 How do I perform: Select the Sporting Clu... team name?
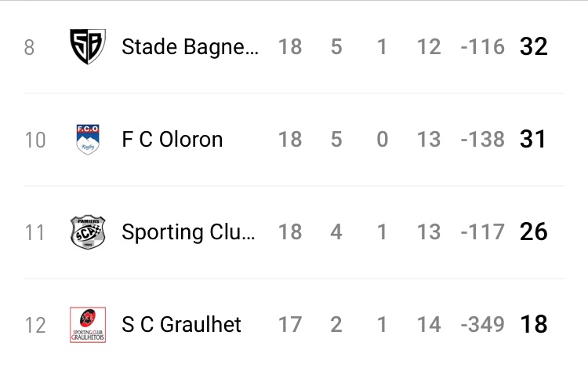pyautogui.click(x=188, y=232)
